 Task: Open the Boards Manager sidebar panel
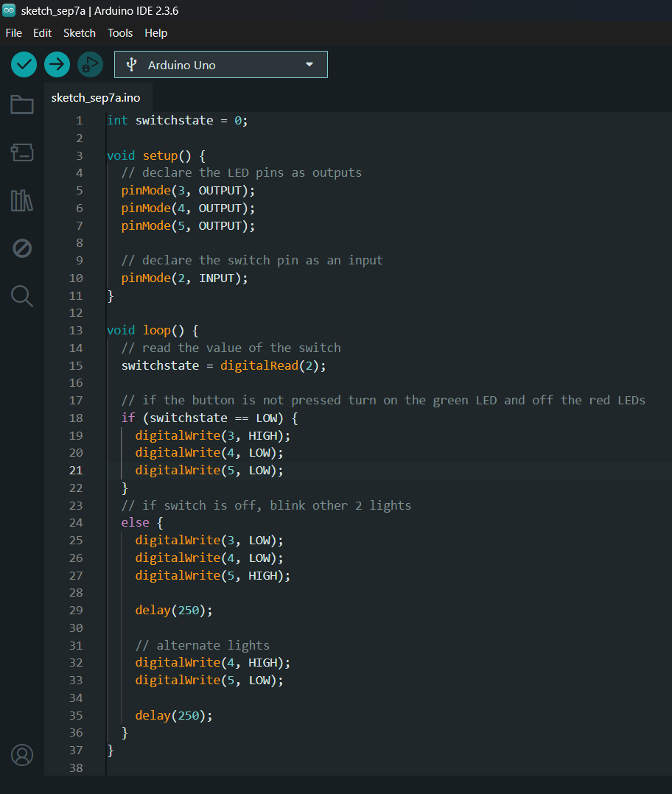pyautogui.click(x=22, y=152)
